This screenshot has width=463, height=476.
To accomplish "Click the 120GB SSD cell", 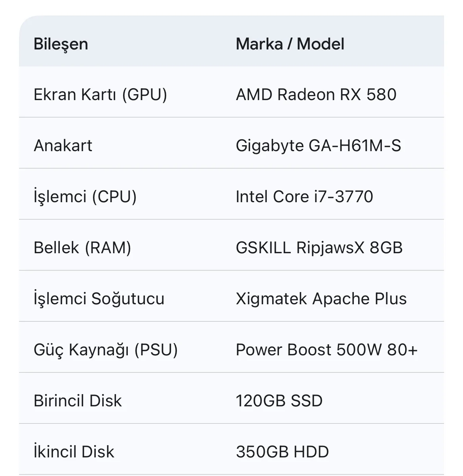I will coord(279,401).
